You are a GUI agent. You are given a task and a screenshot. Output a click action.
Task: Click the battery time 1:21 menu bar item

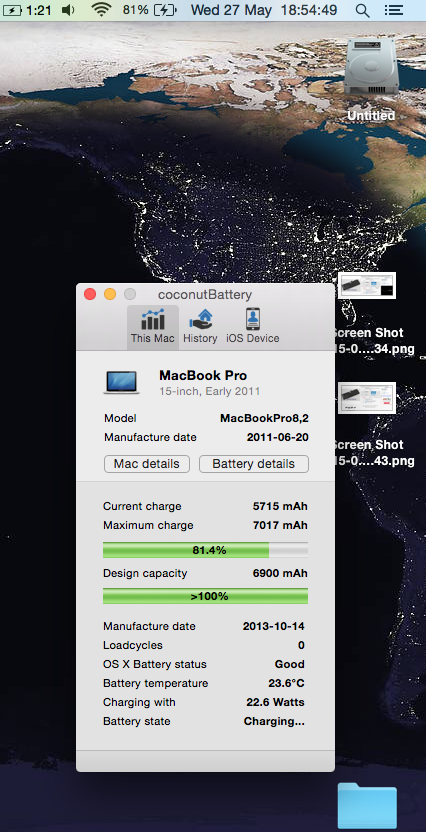point(30,10)
